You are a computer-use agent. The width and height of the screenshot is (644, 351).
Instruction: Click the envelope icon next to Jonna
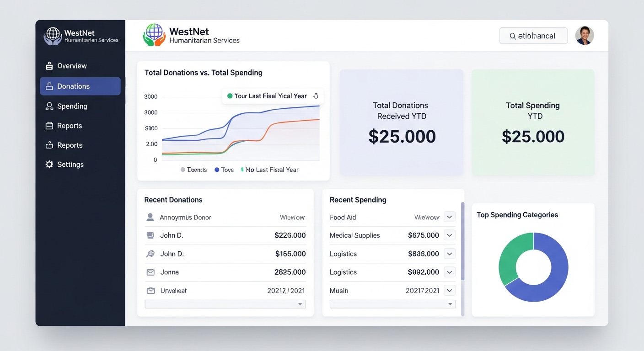pos(150,272)
